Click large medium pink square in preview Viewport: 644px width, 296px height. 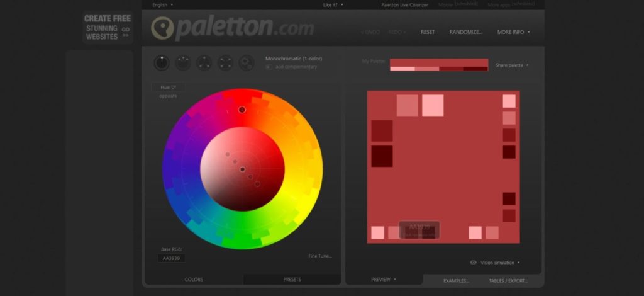(408, 105)
